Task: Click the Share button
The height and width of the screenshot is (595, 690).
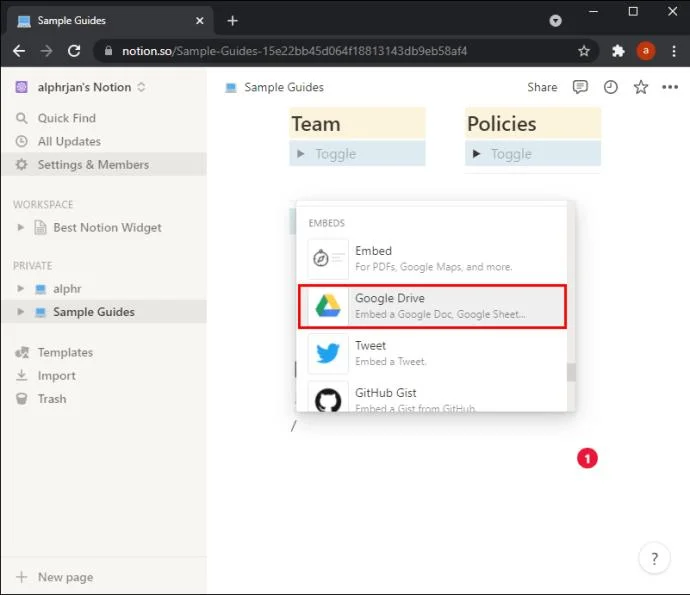Action: (x=542, y=87)
